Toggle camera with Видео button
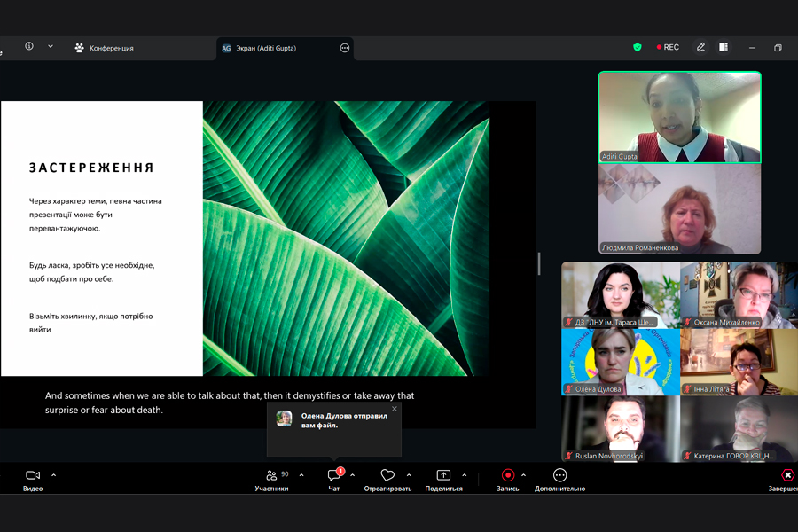Screen dimensions: 798x532 click(x=33, y=480)
